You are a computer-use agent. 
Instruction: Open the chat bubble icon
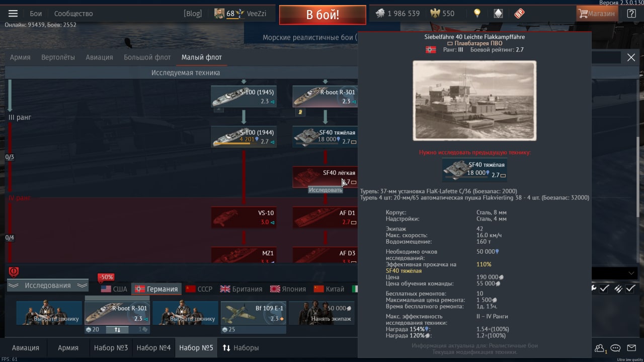coord(616,348)
